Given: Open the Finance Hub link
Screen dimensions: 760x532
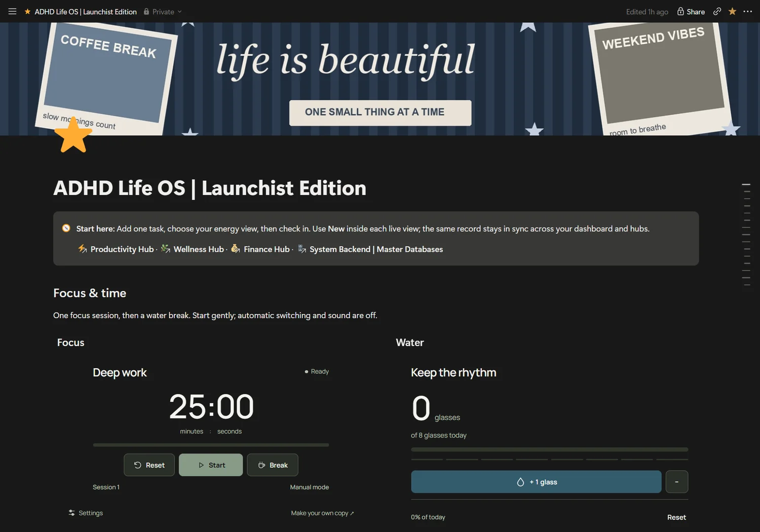Looking at the screenshot, I should pyautogui.click(x=267, y=249).
